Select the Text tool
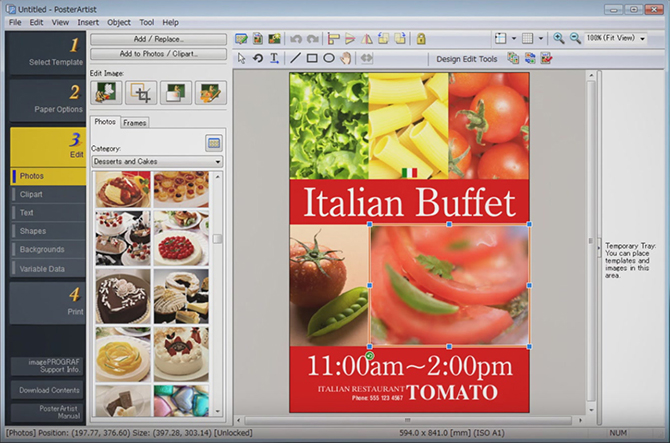This screenshot has height=443, width=670. [274, 58]
